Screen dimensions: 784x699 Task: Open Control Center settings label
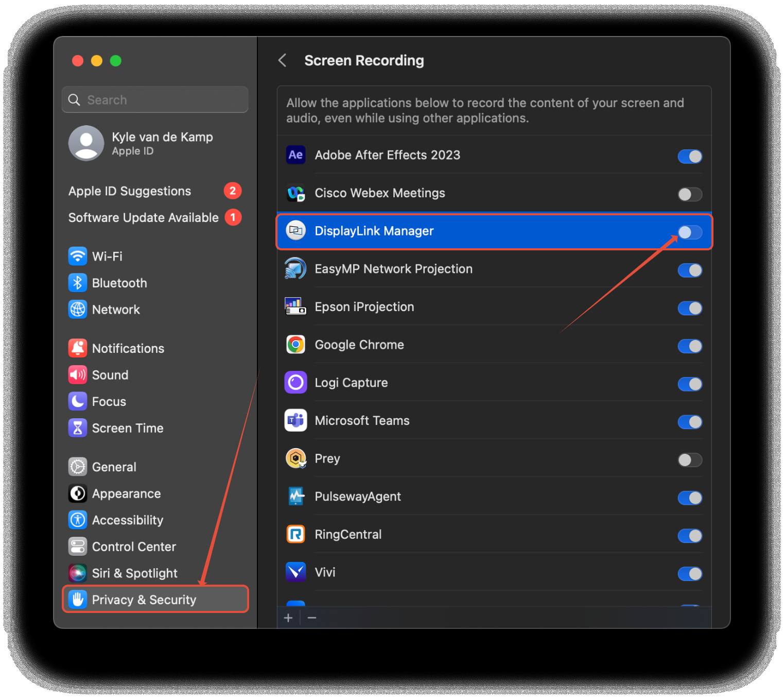134,547
